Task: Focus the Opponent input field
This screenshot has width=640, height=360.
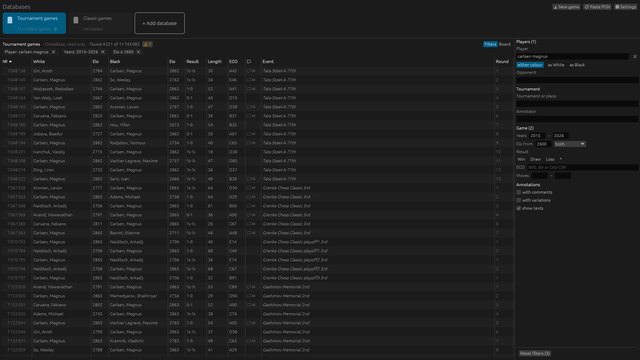Action: click(577, 80)
